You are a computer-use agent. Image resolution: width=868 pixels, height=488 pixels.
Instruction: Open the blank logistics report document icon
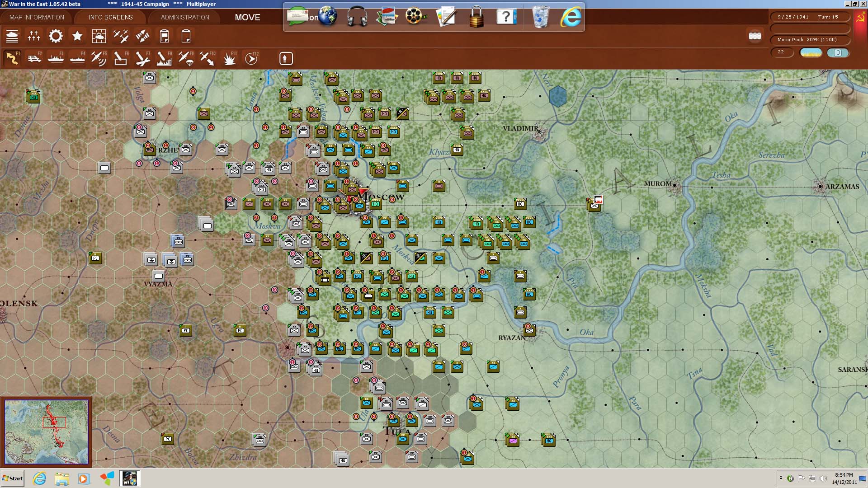186,36
